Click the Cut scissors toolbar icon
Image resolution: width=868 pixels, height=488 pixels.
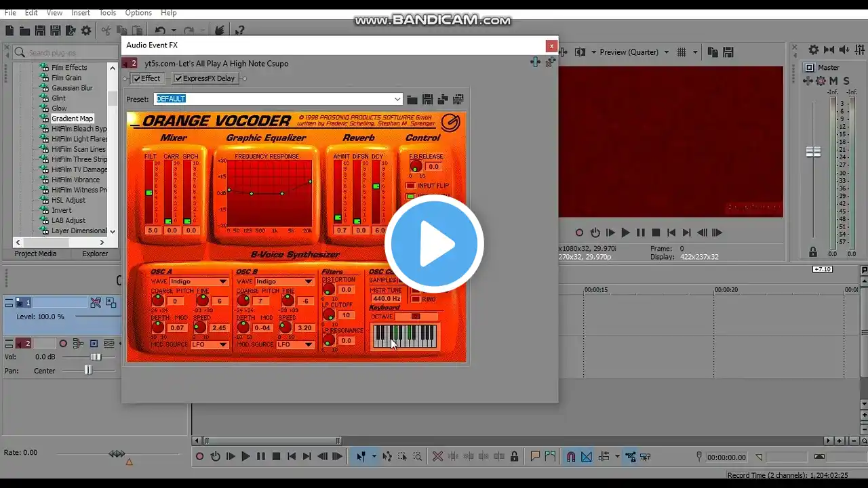pos(106,30)
